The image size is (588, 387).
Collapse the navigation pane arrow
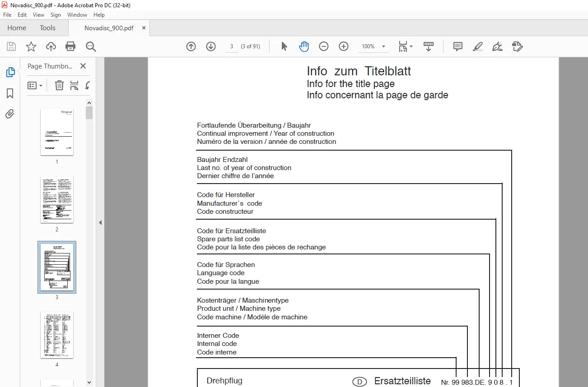click(x=100, y=222)
